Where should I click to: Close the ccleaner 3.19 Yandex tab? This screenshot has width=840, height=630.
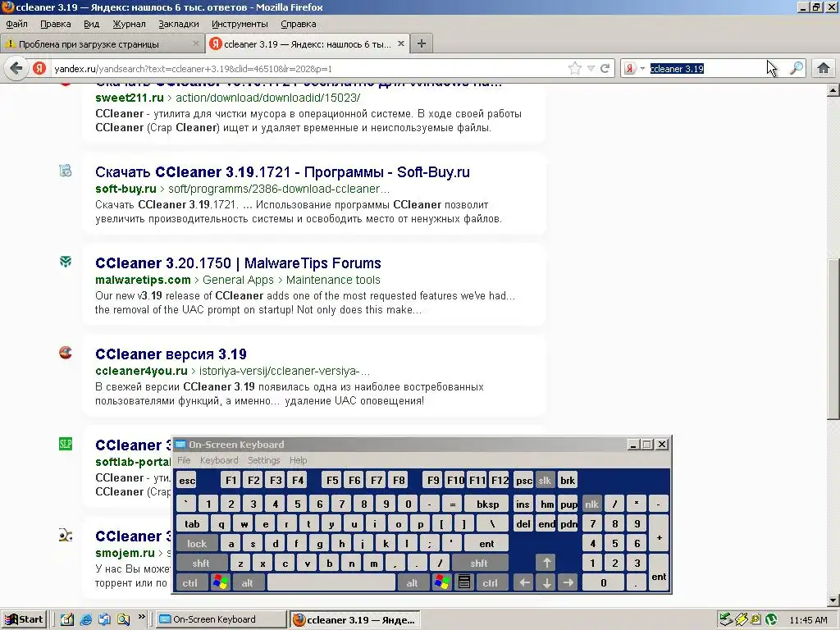click(x=400, y=44)
